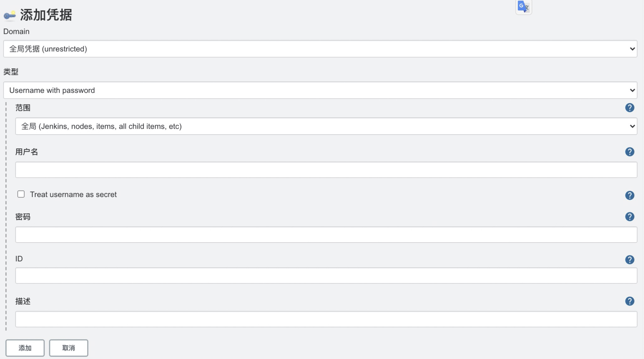The width and height of the screenshot is (644, 359).
Task: Click the 密码 field help icon
Action: pos(630,217)
